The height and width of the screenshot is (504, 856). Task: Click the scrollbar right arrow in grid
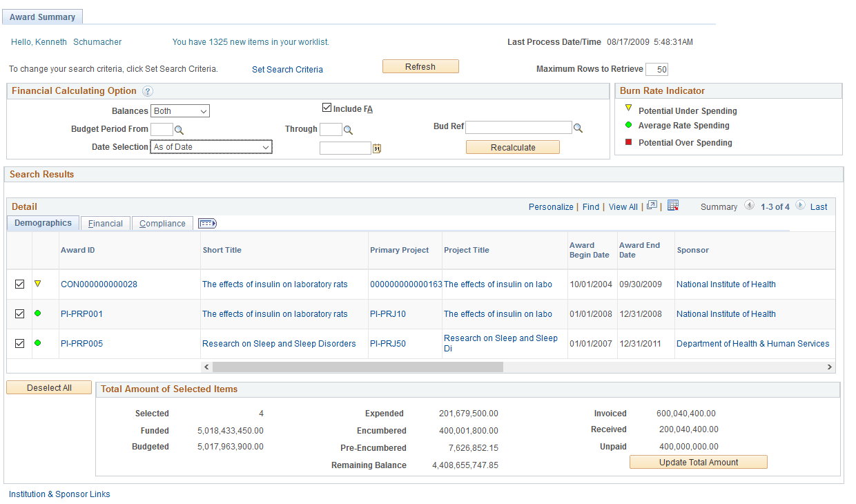[x=830, y=367]
